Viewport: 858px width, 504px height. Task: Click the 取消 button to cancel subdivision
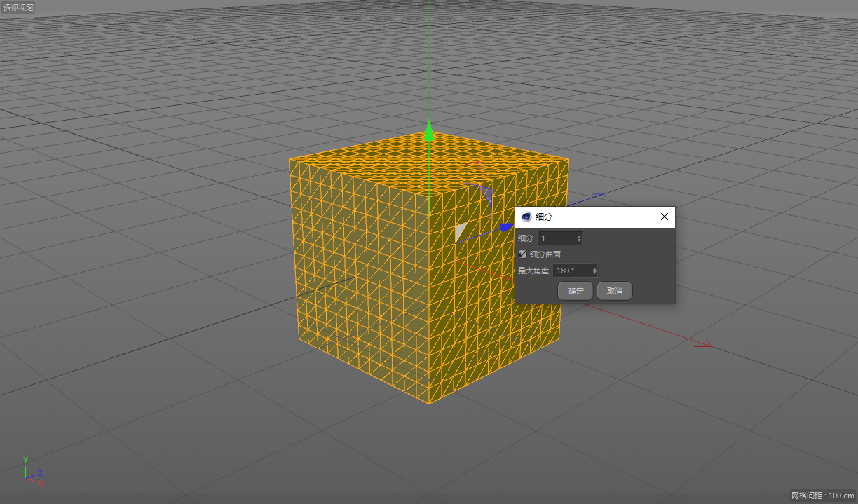(x=615, y=291)
